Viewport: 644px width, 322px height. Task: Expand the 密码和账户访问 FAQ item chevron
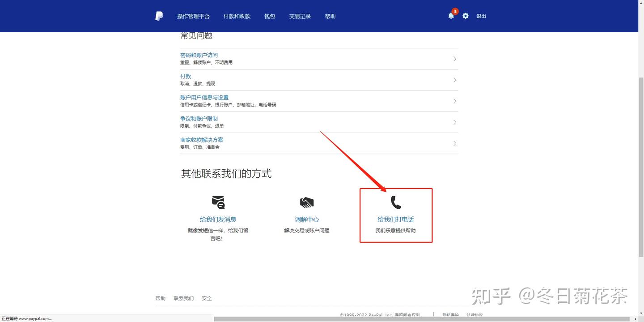(454, 59)
